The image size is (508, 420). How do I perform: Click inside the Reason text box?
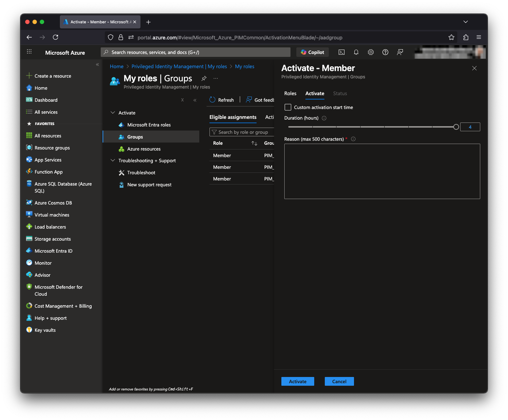click(x=382, y=171)
